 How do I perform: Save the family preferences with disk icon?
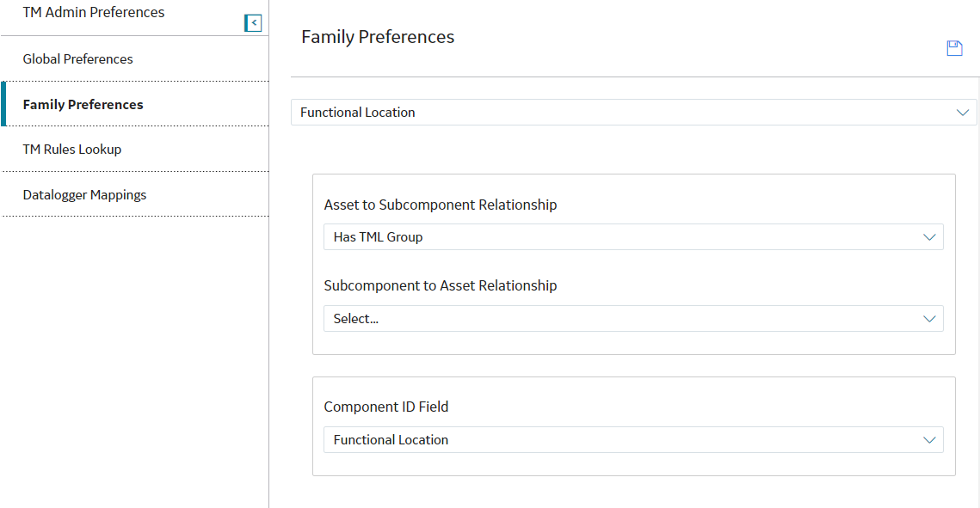coord(954,48)
